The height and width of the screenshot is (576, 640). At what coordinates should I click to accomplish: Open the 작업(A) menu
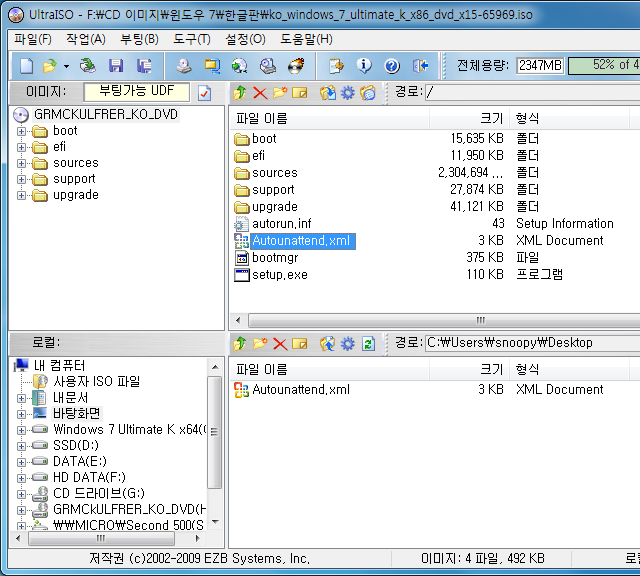pos(86,39)
